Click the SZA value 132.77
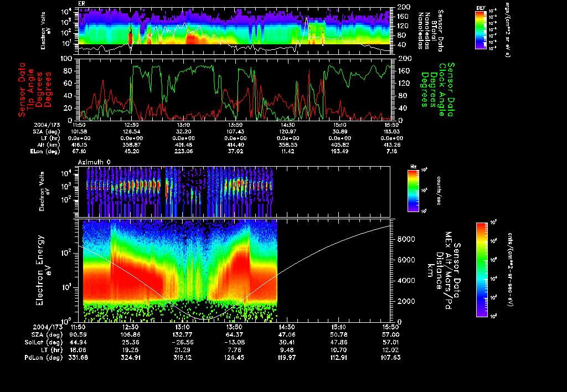Image resolution: width=567 pixels, height=392 pixels. (182, 334)
